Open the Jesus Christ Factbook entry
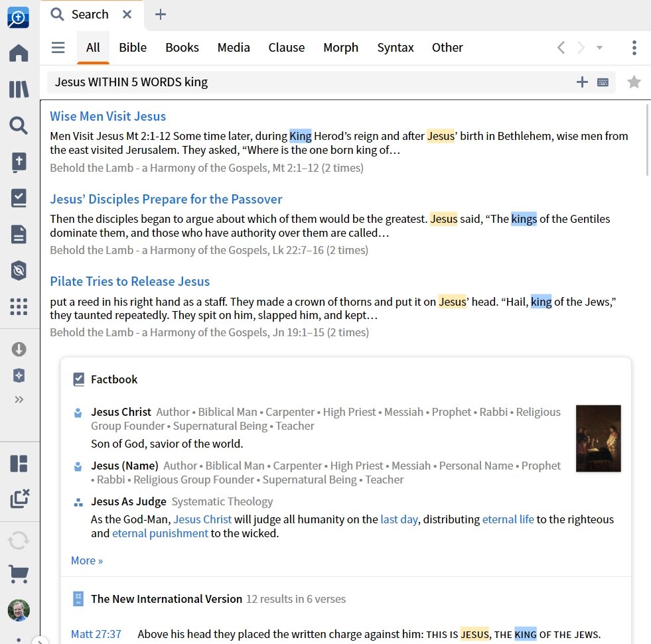651x644 pixels. pyautogui.click(x=121, y=412)
